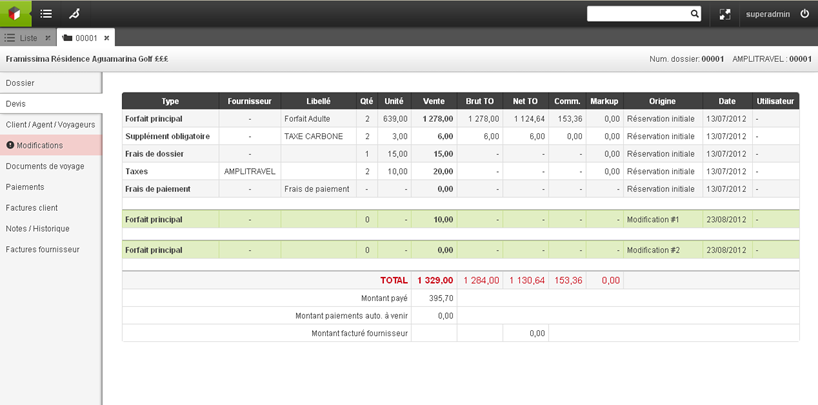818x405 pixels.
Task: Click the power logout icon
Action: 805,14
